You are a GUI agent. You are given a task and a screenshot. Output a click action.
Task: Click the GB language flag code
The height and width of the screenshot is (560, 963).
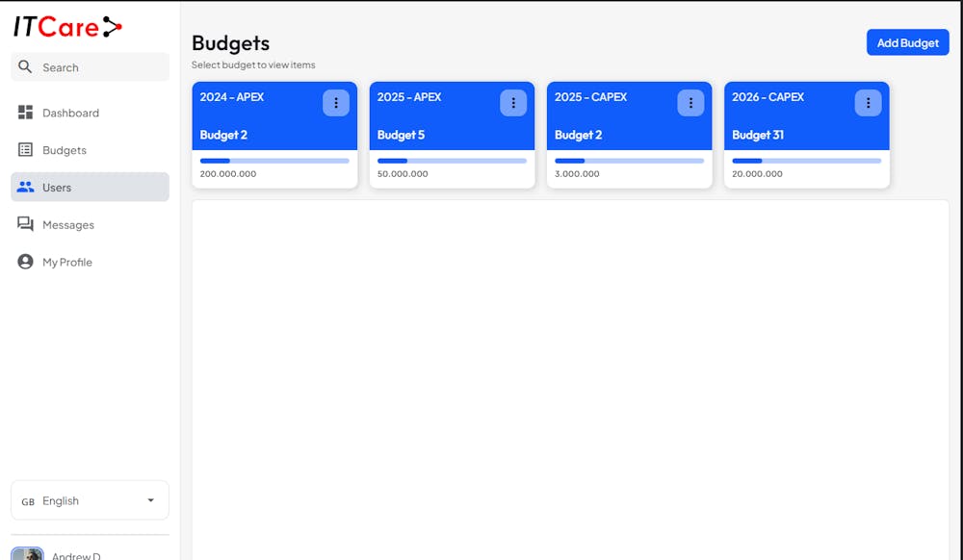coord(28,501)
